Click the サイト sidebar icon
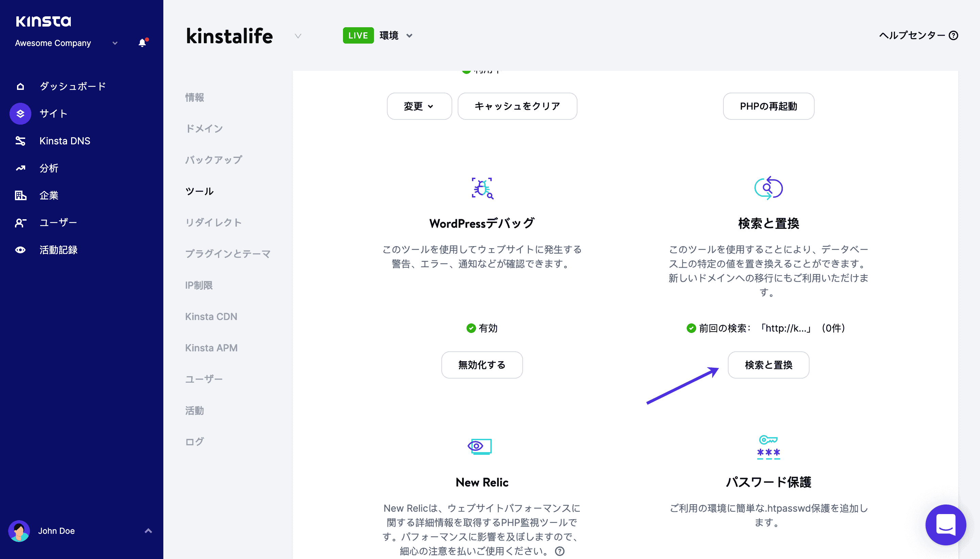 tap(19, 113)
